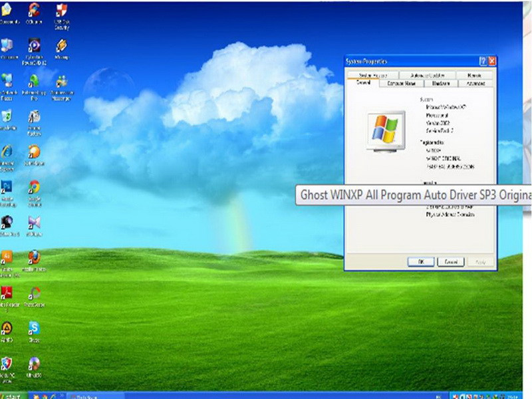The height and width of the screenshot is (399, 532).
Task: Launch CyberLink PowerDVD 12 shortcut
Action: coord(34,45)
